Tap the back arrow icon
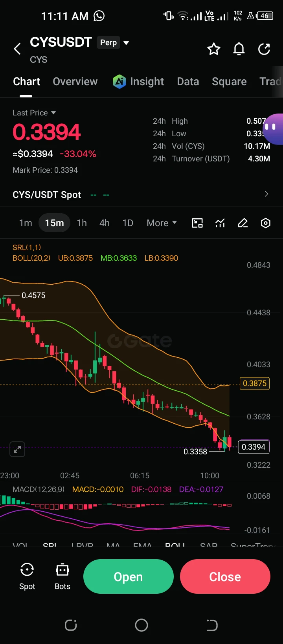Screen dimensions: 283x644 [x=17, y=49]
